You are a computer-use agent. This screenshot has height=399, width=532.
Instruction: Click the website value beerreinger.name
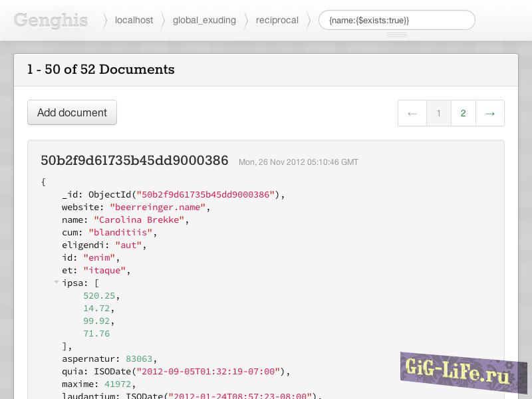[x=158, y=207]
